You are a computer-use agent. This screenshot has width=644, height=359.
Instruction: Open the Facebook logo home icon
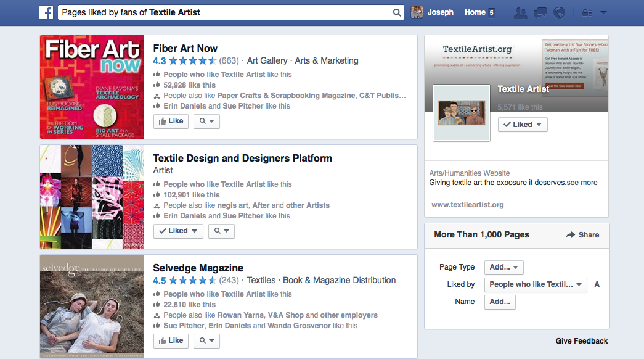(x=46, y=12)
